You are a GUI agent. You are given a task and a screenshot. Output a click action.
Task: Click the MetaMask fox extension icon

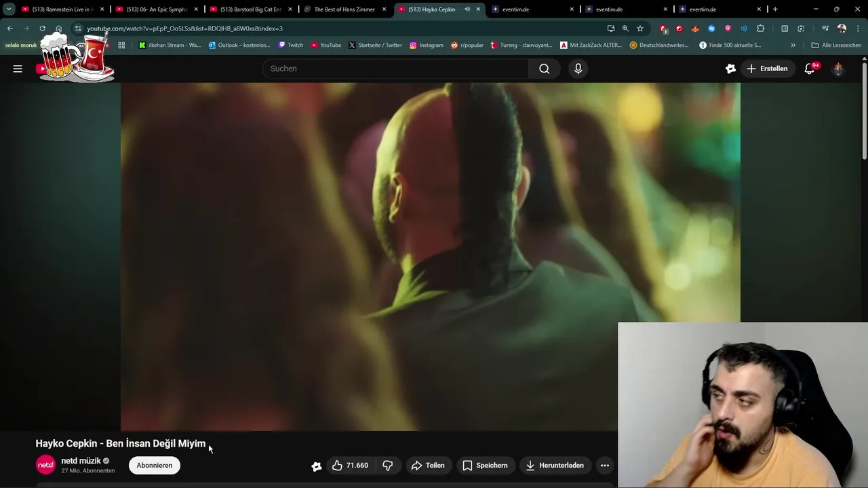click(x=695, y=28)
